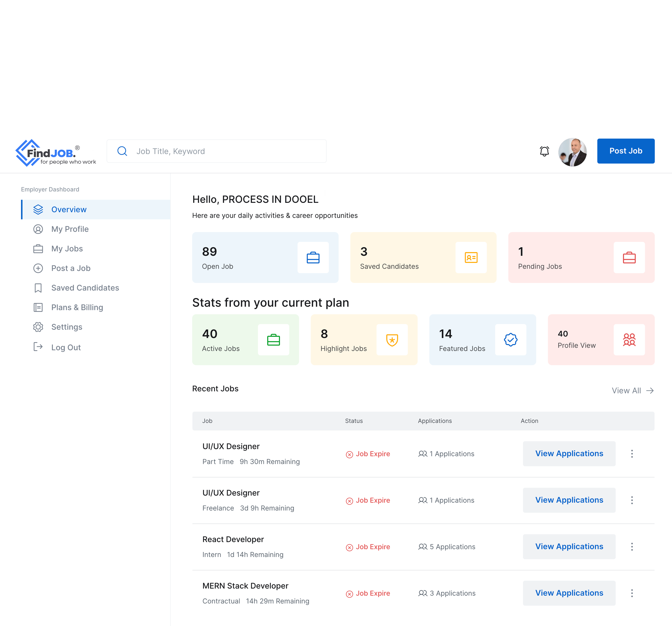Click Job Expire status for React Developer
The width and height of the screenshot is (672, 626).
pos(368,547)
